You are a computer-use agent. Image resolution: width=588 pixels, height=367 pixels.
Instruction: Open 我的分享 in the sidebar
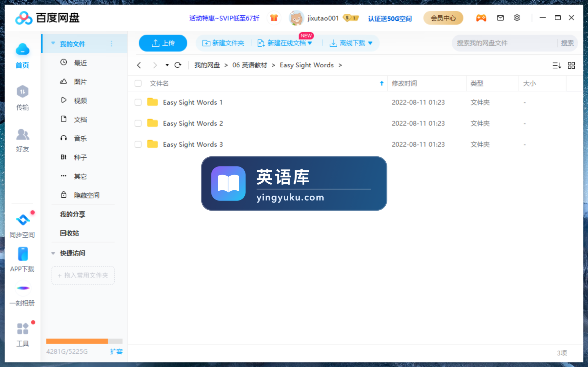coord(73,214)
